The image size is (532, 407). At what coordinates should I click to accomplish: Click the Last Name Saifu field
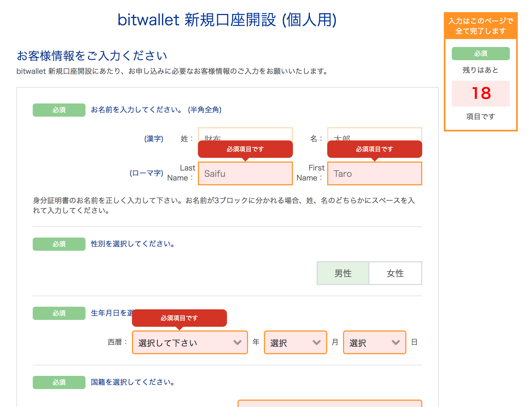(x=245, y=173)
